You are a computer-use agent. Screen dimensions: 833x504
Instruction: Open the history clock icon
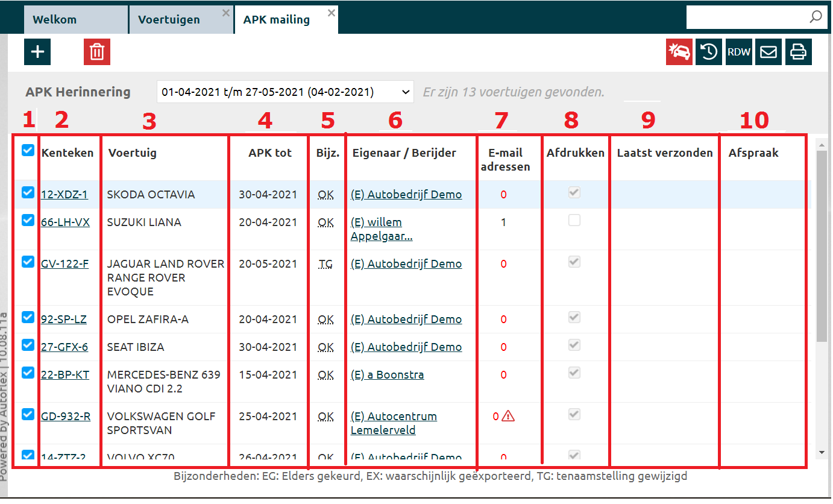coord(709,52)
